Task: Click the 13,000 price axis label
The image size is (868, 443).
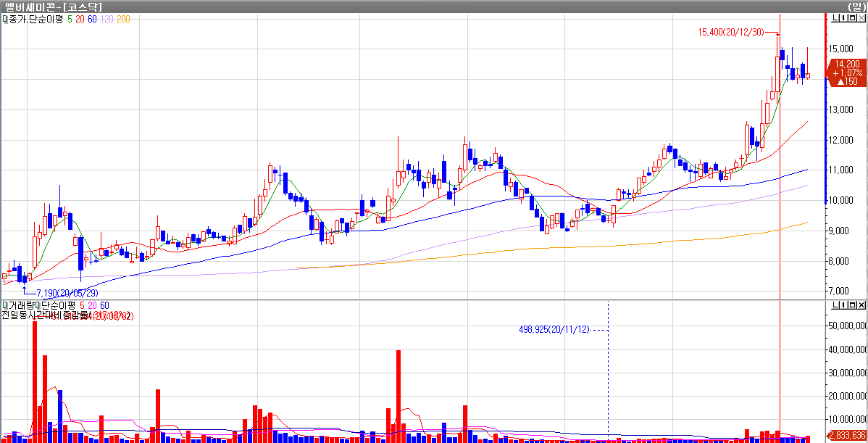Action: click(x=841, y=109)
